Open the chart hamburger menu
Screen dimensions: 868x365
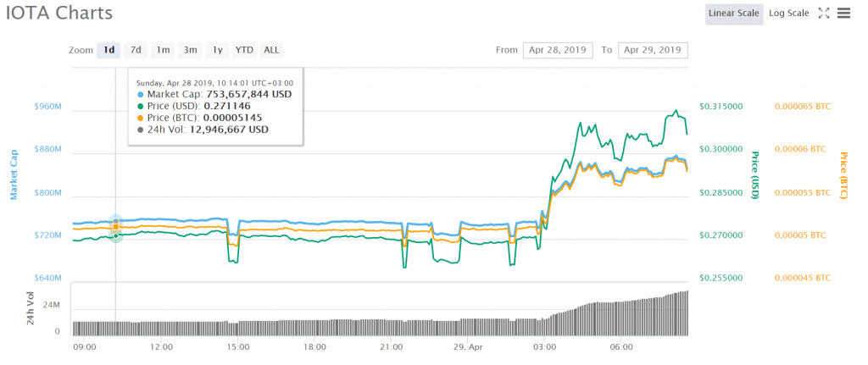[843, 14]
